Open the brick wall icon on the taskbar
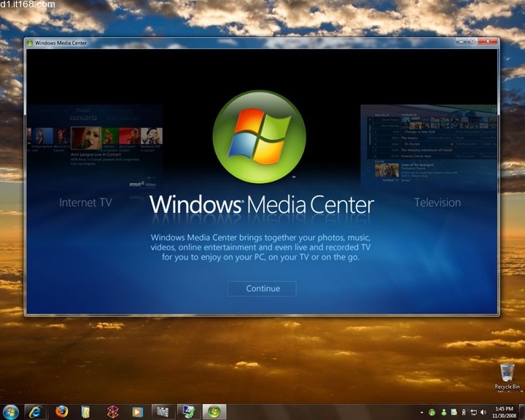Screen dimensions: 525x420 pyautogui.click(x=163, y=412)
